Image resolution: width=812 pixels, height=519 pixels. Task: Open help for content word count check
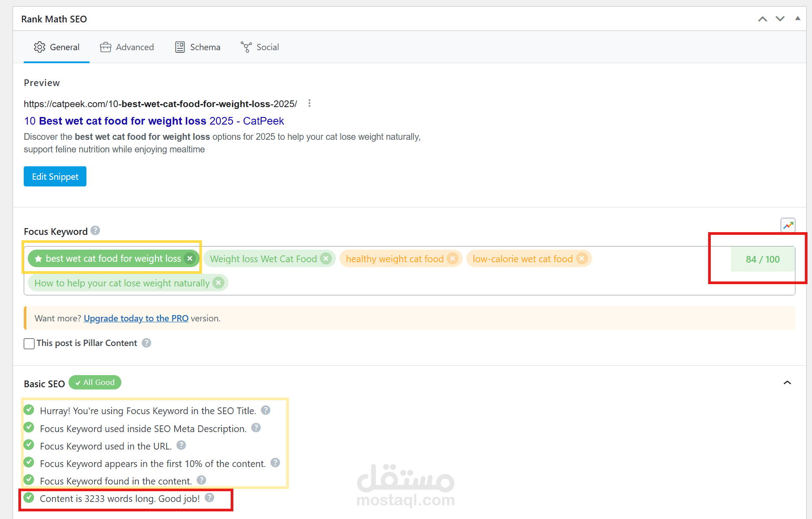pyautogui.click(x=210, y=497)
